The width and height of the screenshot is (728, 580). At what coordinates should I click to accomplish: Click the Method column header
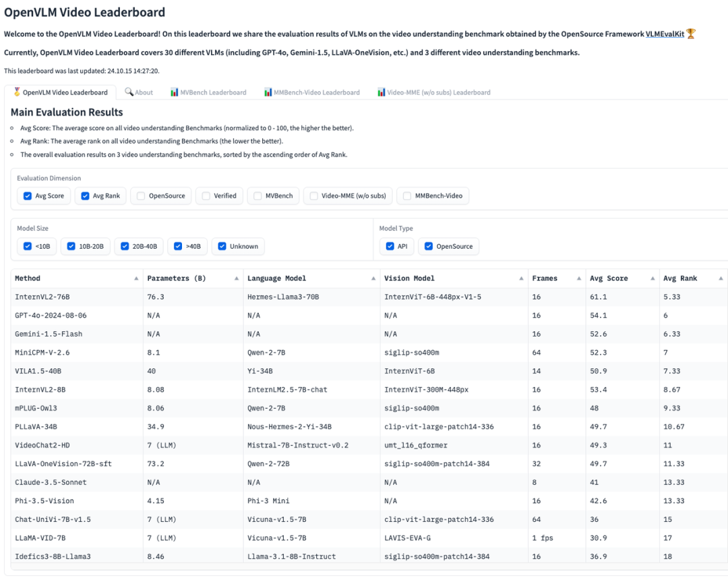77,279
